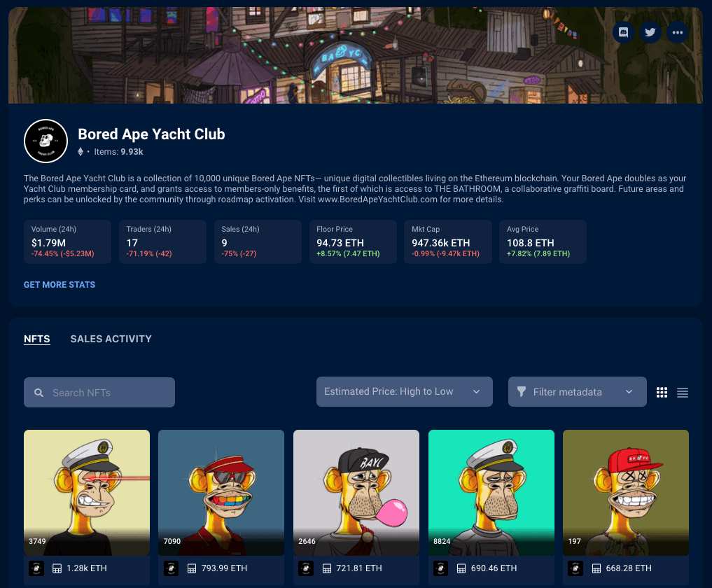Click the GET MORE STATS link
Screen dimensions: 712x588
click(x=60, y=285)
